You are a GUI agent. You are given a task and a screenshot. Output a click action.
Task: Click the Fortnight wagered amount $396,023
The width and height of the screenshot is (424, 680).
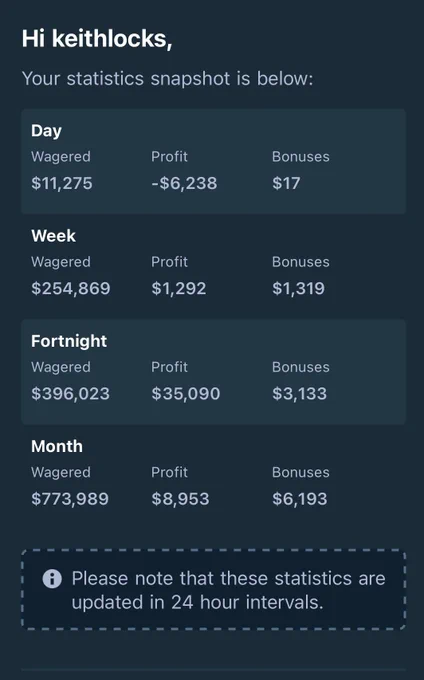click(x=70, y=394)
